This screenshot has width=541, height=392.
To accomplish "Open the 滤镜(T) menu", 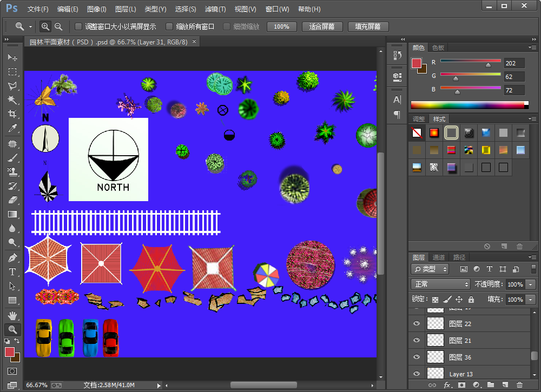I will pyautogui.click(x=215, y=9).
